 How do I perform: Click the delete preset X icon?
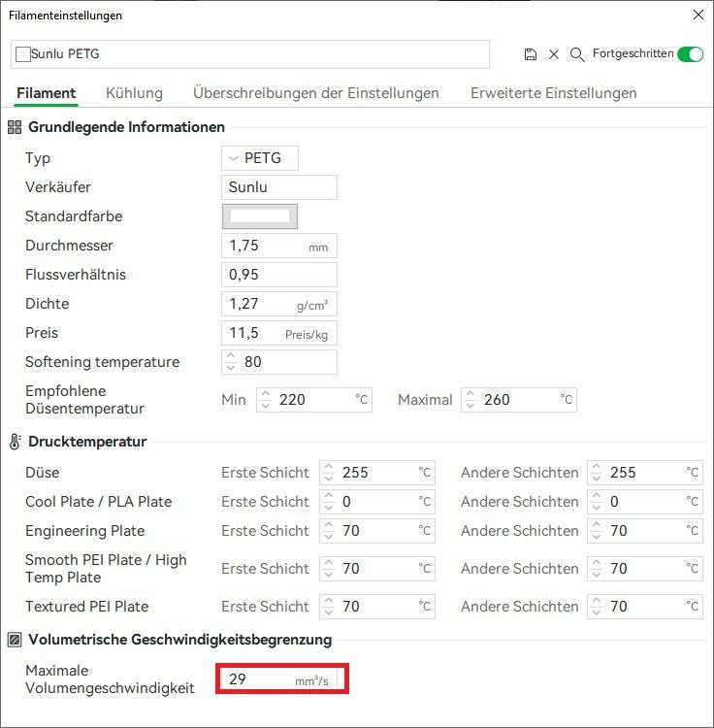554,54
